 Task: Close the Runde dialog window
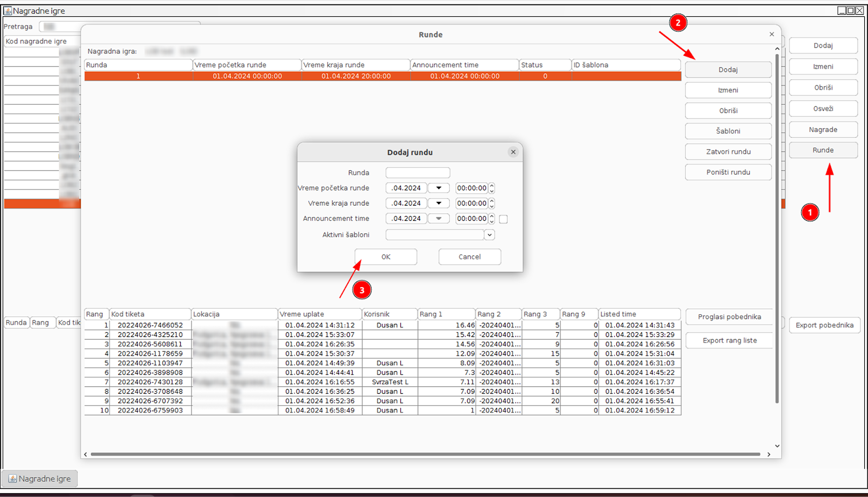click(x=771, y=34)
